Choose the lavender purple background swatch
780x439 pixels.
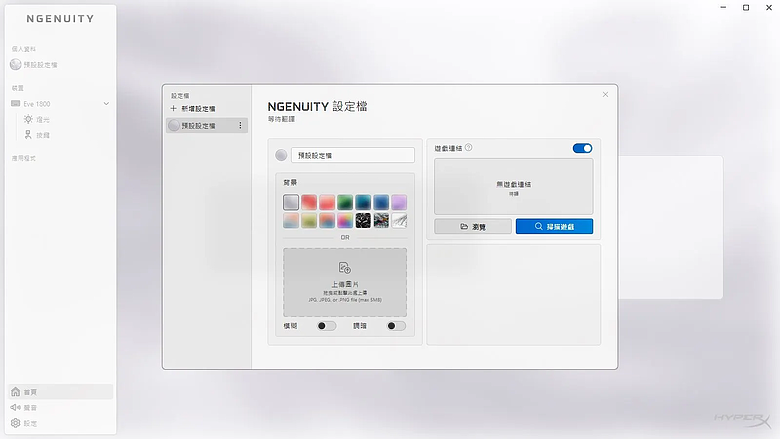(x=399, y=202)
